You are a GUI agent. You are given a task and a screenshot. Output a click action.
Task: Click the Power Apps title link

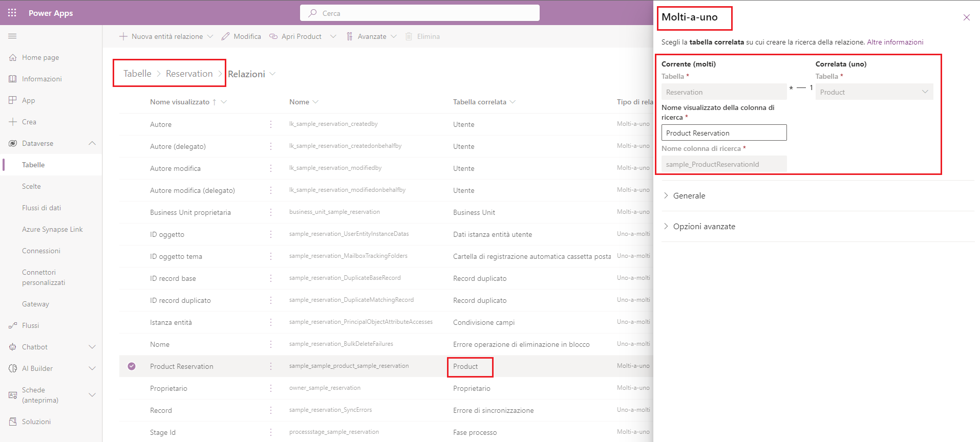51,13
